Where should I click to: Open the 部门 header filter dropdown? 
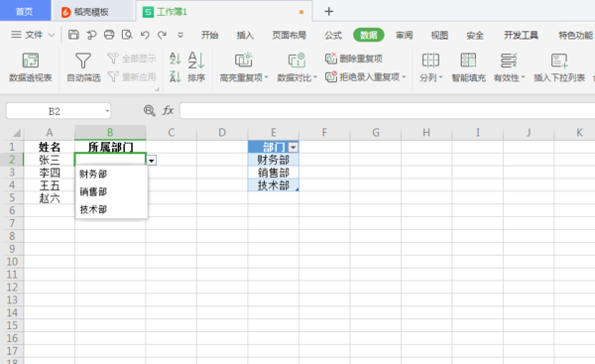[x=293, y=147]
